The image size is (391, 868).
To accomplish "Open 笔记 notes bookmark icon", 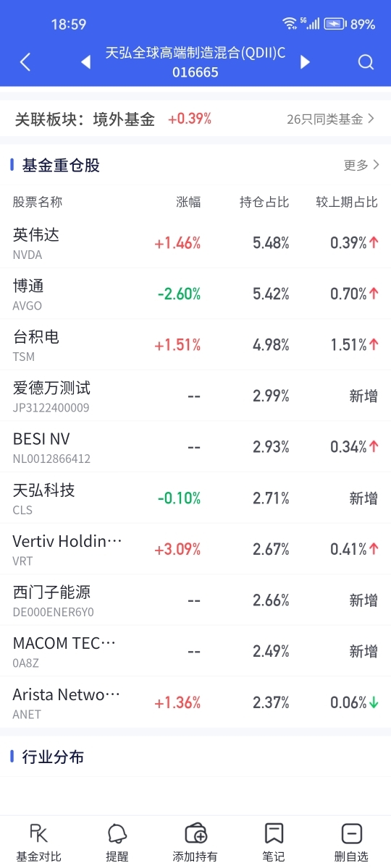I will pos(274,843).
